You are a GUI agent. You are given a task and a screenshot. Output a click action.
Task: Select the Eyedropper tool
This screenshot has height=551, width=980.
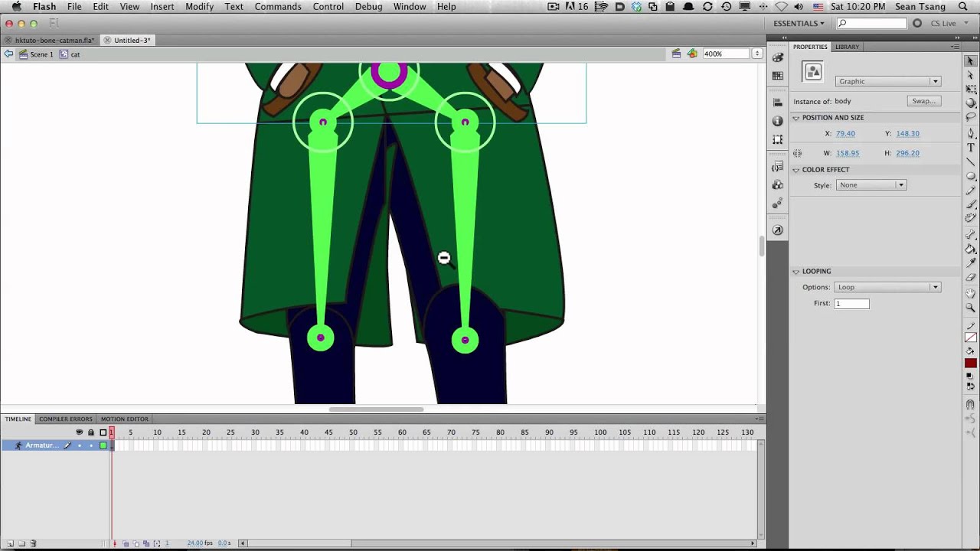point(970,262)
